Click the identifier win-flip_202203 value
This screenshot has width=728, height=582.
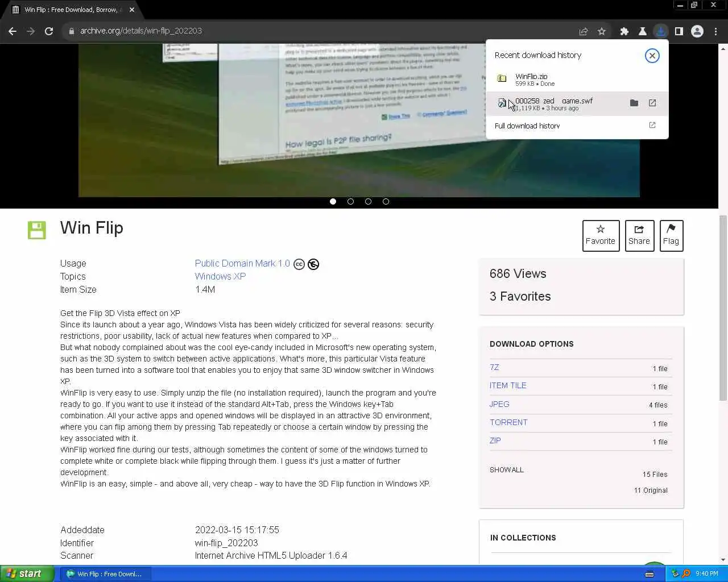(x=226, y=543)
